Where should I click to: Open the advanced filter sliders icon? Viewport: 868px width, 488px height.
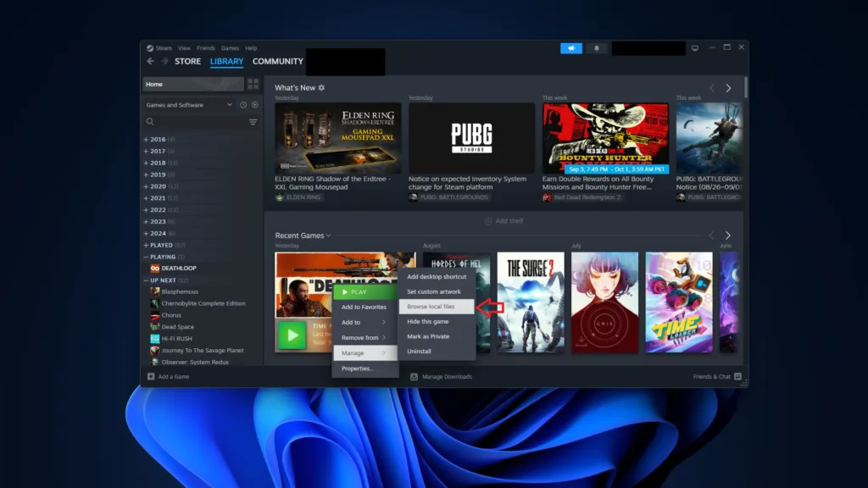click(x=253, y=122)
